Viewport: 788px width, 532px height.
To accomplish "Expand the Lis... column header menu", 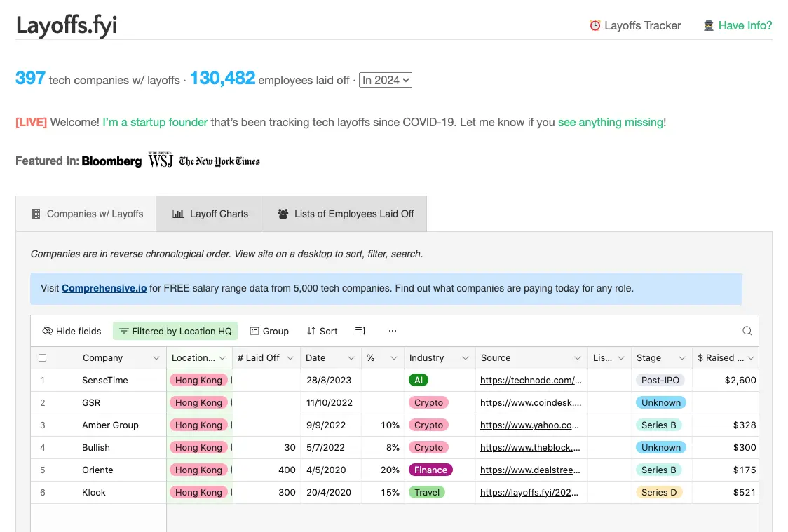I will click(x=621, y=357).
